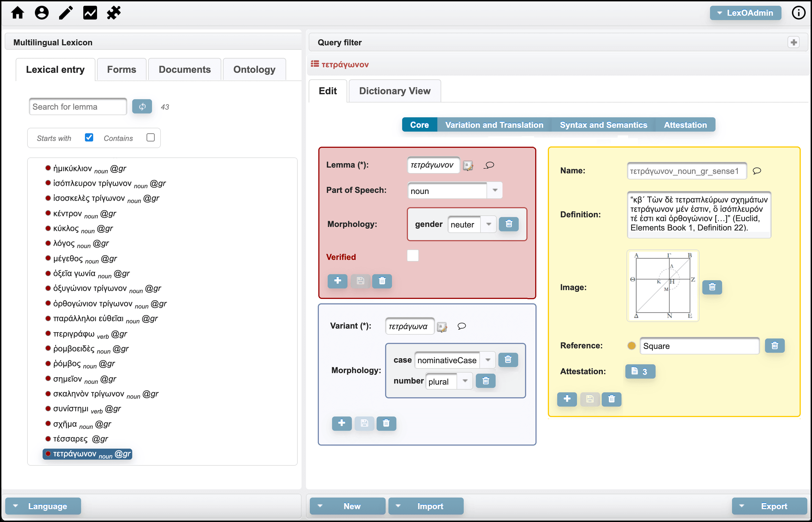Open the Part of Speech dropdown
Viewport: 812px width, 522px height.
495,190
